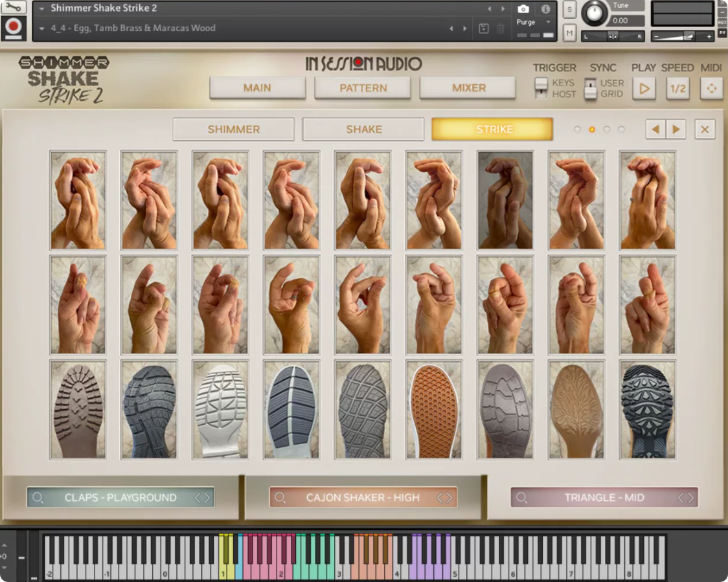Click the save preset disk icon
The height and width of the screenshot is (582, 728).
[x=483, y=28]
